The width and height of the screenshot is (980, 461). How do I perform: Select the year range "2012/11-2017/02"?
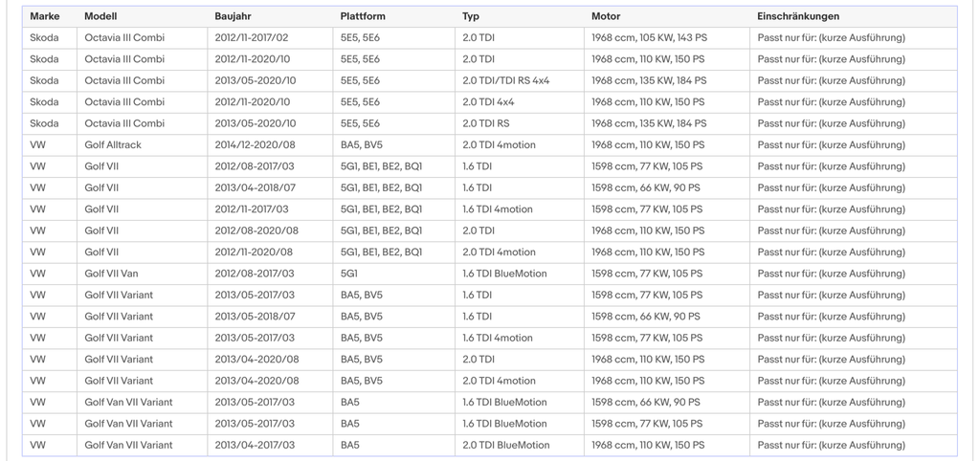pyautogui.click(x=252, y=37)
